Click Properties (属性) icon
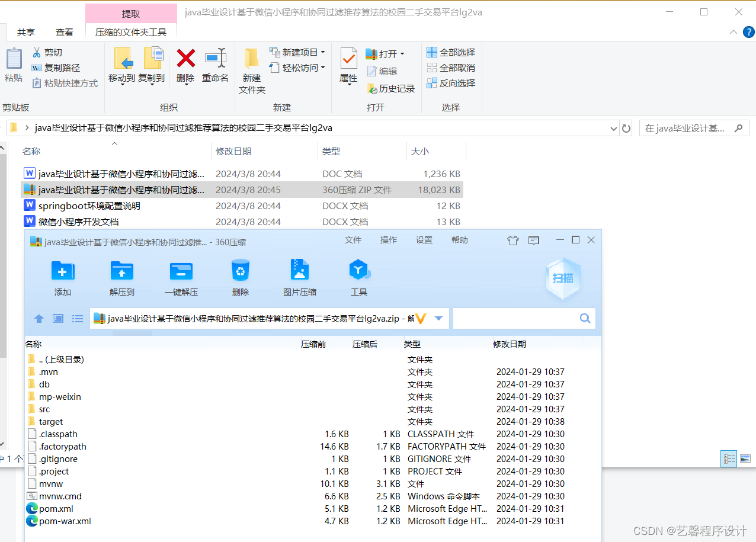Viewport: 756px width, 542px height. (x=348, y=58)
